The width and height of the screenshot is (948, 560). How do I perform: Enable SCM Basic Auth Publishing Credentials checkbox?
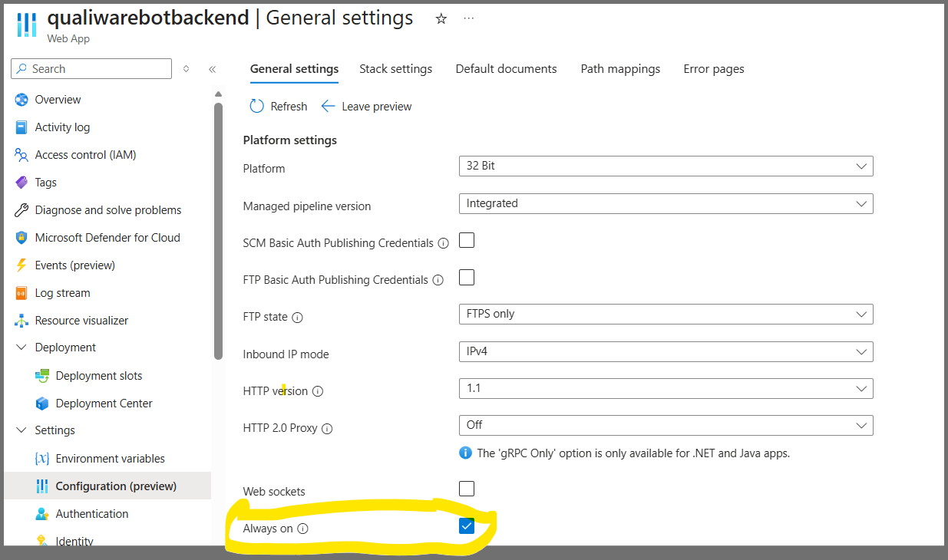pyautogui.click(x=467, y=241)
